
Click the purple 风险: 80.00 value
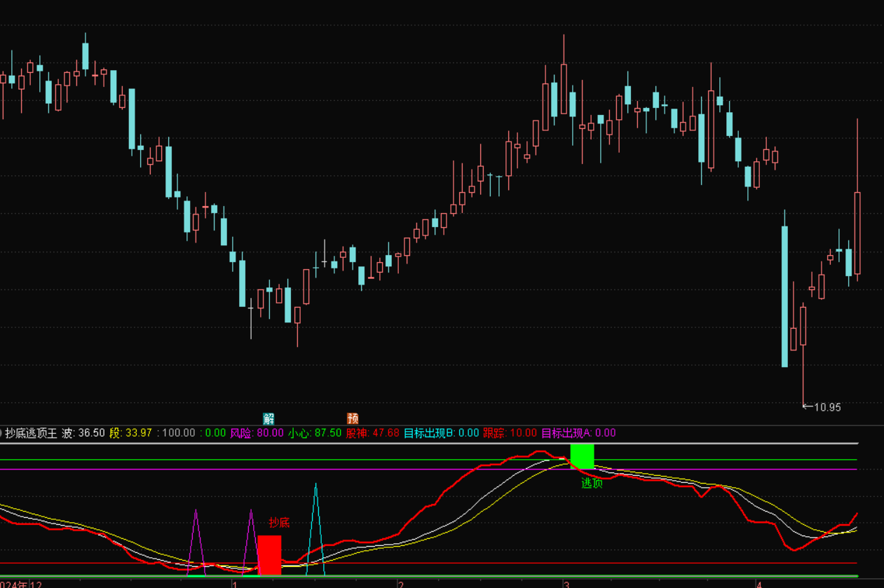(257, 433)
